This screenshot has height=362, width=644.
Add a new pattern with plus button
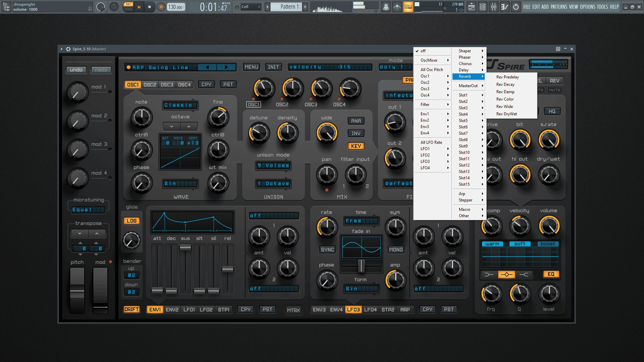[x=305, y=7]
